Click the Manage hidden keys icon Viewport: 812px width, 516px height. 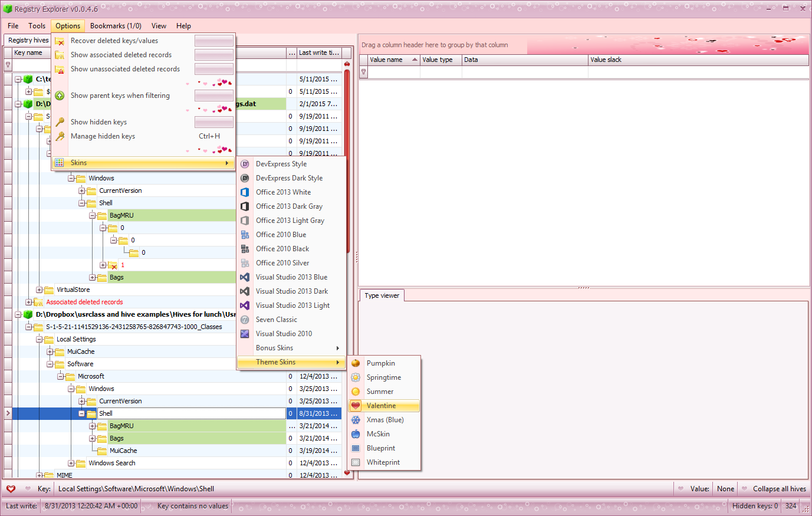(x=60, y=136)
